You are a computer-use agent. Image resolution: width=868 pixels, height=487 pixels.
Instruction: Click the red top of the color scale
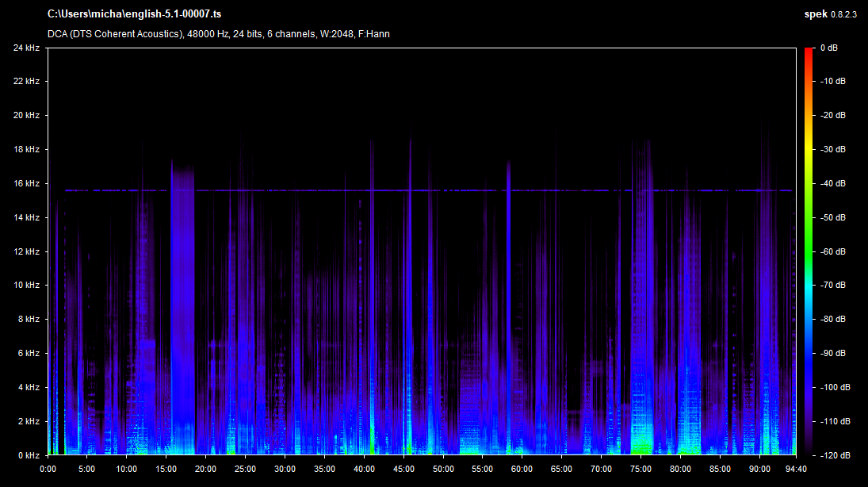tap(809, 52)
